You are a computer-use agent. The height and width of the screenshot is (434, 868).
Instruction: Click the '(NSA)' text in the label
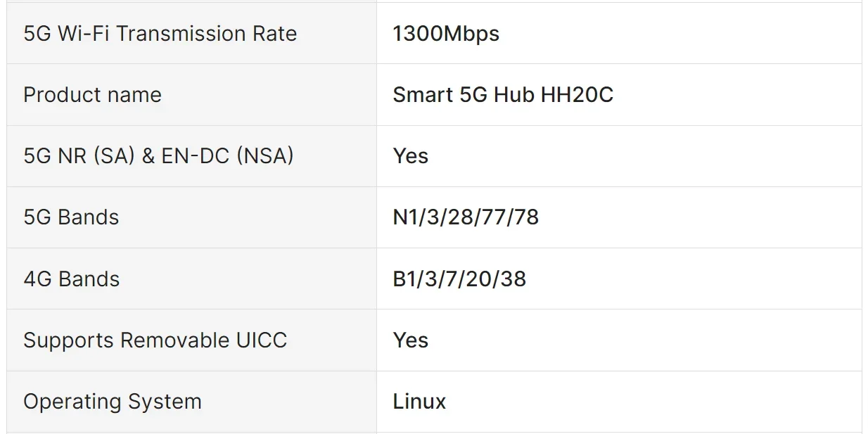tap(265, 156)
